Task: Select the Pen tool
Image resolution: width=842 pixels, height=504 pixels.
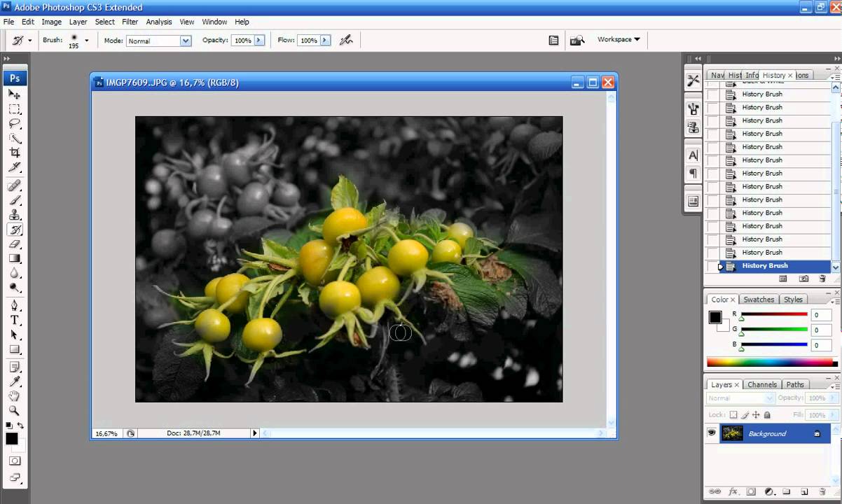Action: [14, 306]
